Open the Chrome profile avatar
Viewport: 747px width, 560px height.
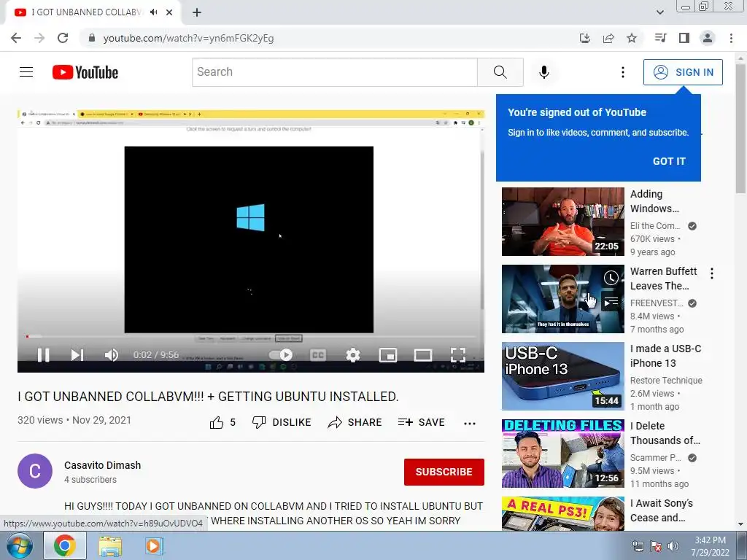click(x=708, y=38)
